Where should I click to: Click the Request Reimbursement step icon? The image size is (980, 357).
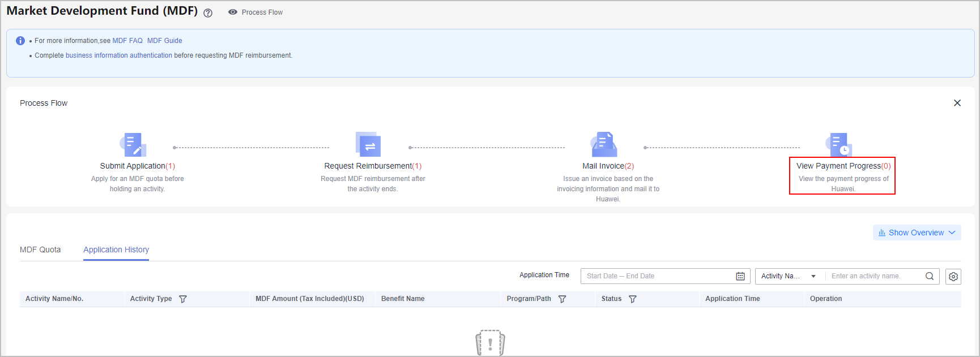coord(368,145)
